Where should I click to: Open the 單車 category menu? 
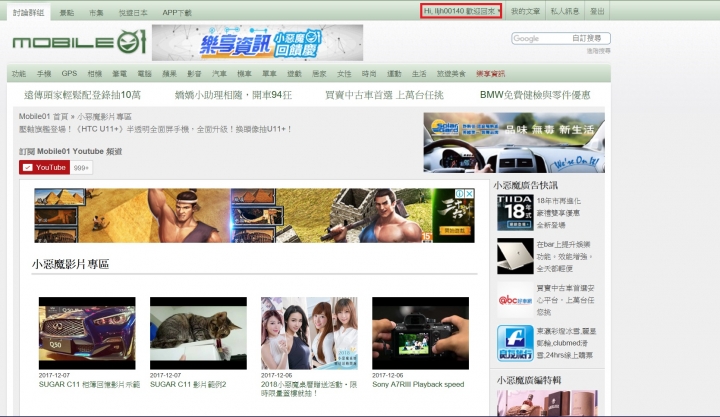(269, 73)
